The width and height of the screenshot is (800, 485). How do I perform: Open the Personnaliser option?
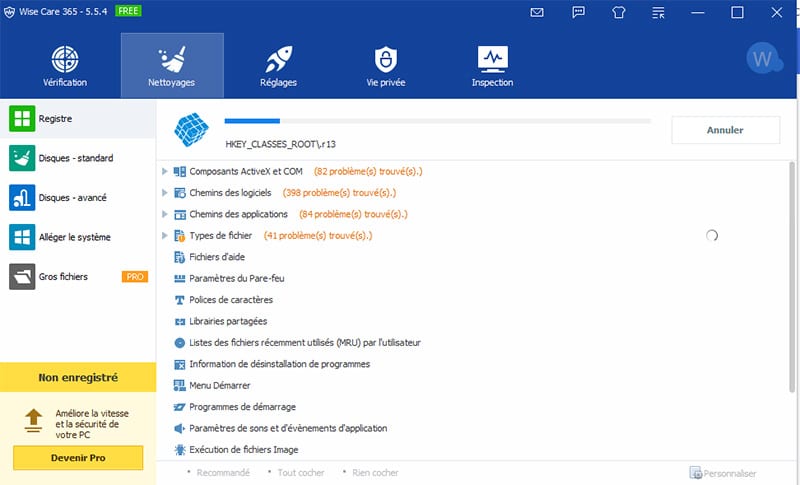click(x=723, y=473)
